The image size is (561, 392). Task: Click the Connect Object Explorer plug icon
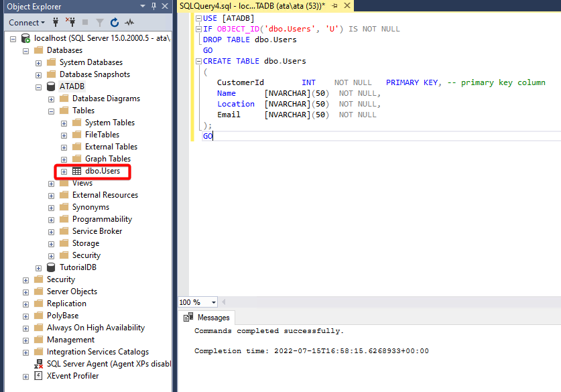(x=56, y=23)
